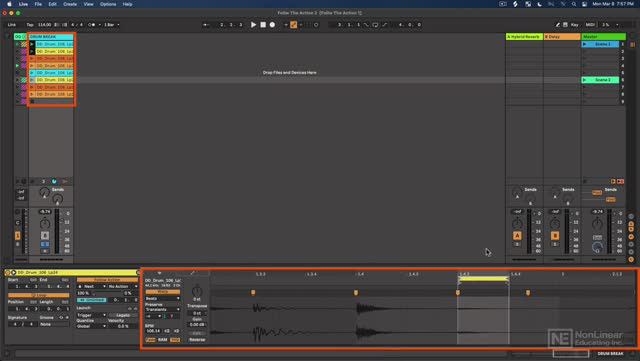The height and width of the screenshot is (361, 640).
Task: Toggle the metronome button
Action: pos(93,25)
